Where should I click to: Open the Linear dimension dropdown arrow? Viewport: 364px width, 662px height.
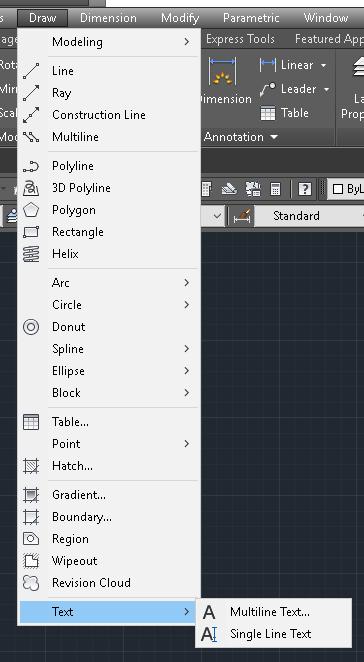tap(323, 65)
